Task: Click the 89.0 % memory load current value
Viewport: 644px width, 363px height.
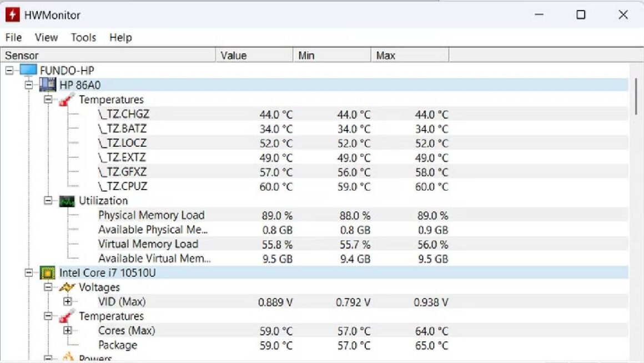Action: [x=277, y=216]
